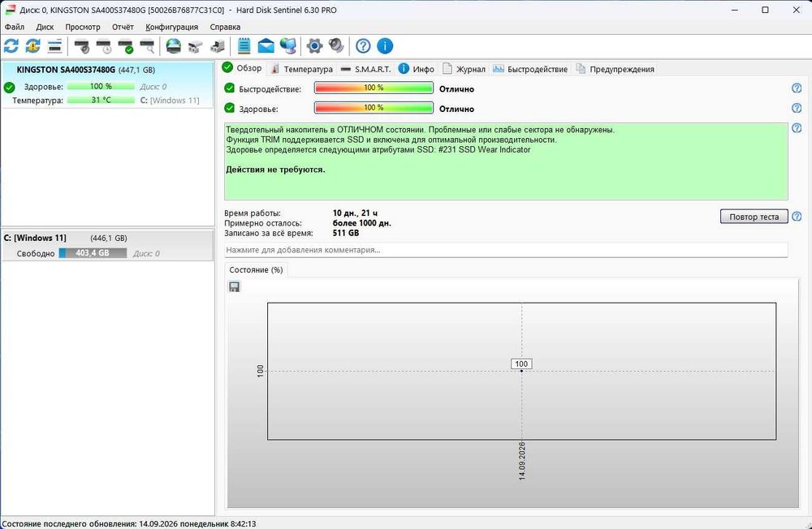Click the two-drives toolbar icon
Image resolution: width=812 pixels, height=529 pixels.
tap(195, 46)
